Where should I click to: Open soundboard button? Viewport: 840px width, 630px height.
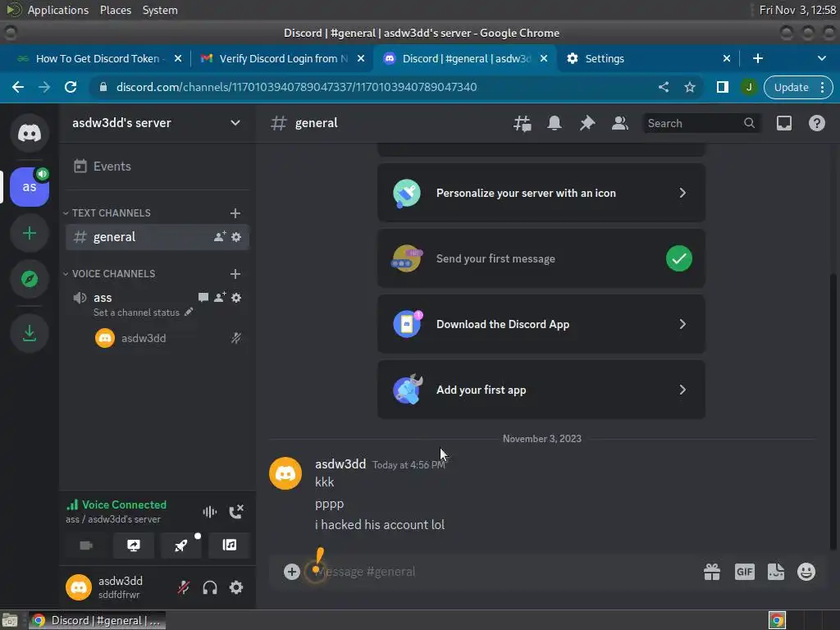[230, 546]
